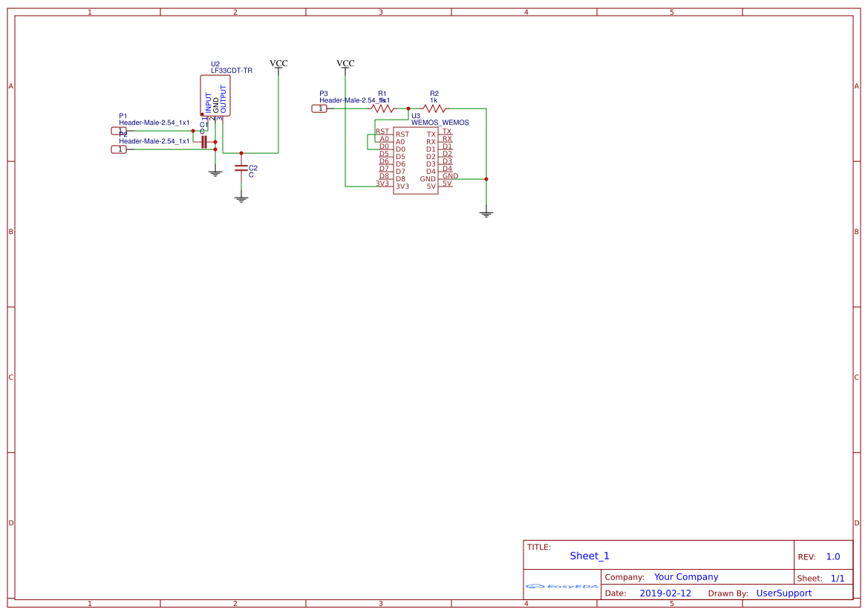Viewport: 868px width, 615px height.
Task: Select the ground symbol below capacitor C2
Action: click(x=241, y=198)
